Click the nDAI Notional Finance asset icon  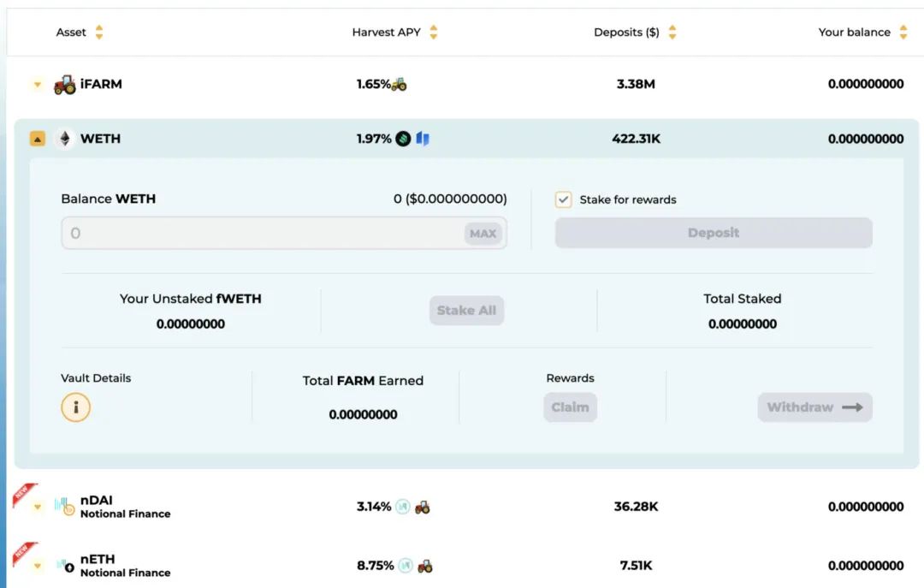point(65,507)
